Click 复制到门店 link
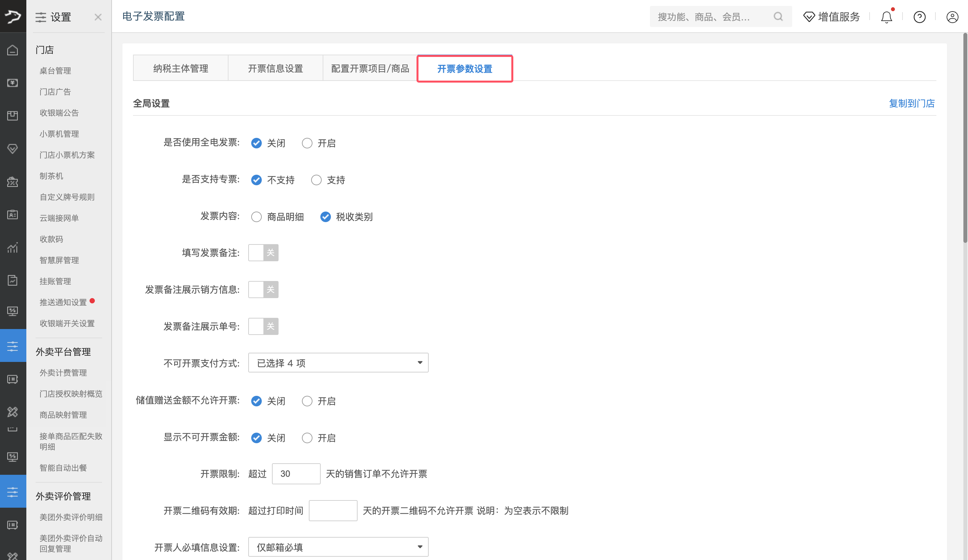 point(911,103)
